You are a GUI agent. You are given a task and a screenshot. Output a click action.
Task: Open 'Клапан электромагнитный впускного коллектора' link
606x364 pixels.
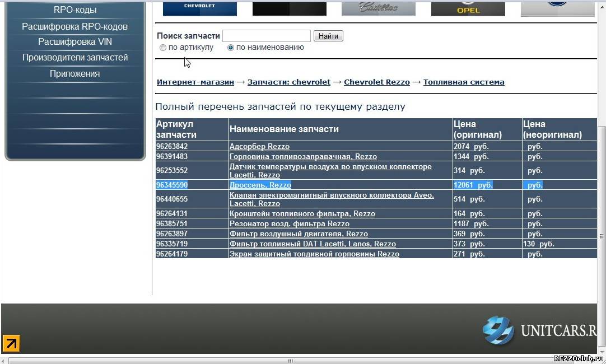click(332, 199)
